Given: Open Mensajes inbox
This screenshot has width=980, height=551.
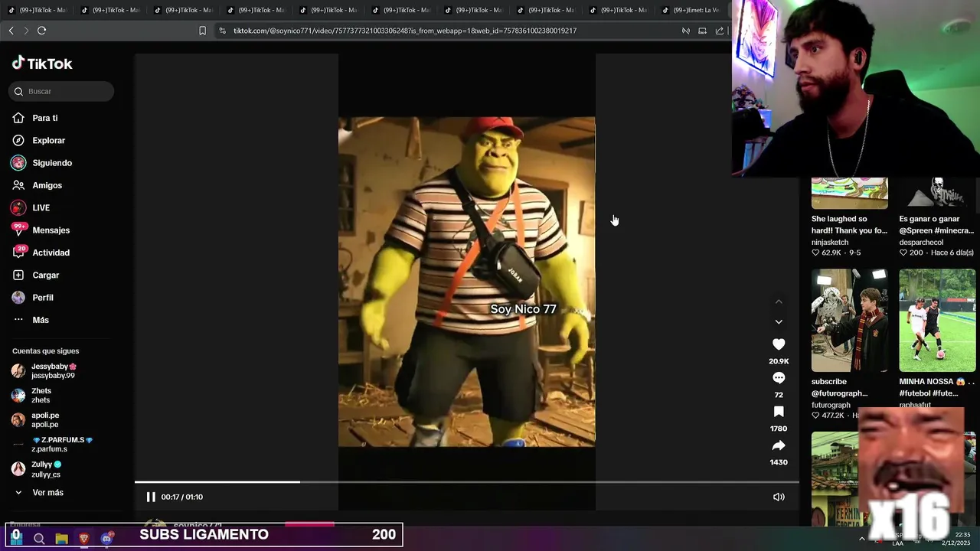Looking at the screenshot, I should click(50, 230).
